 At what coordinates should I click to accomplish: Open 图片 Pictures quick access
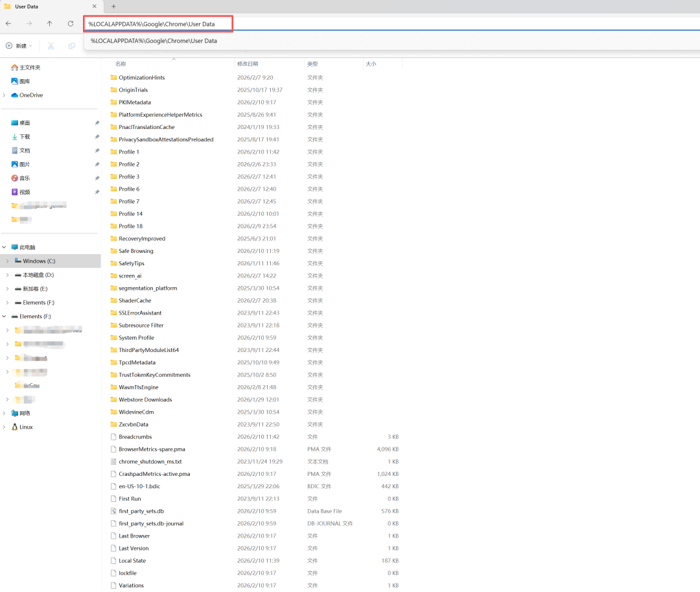(21, 164)
